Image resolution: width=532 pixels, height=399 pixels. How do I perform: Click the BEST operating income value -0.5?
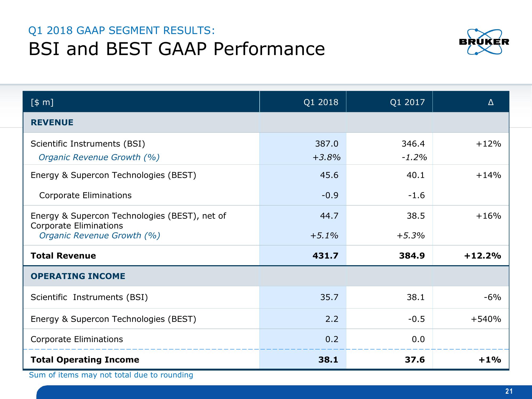416,319
